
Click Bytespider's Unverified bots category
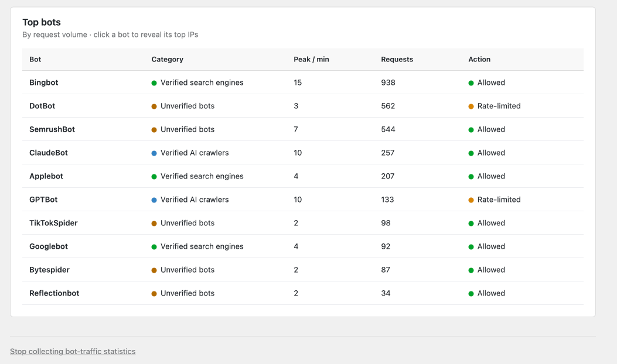pos(183,270)
